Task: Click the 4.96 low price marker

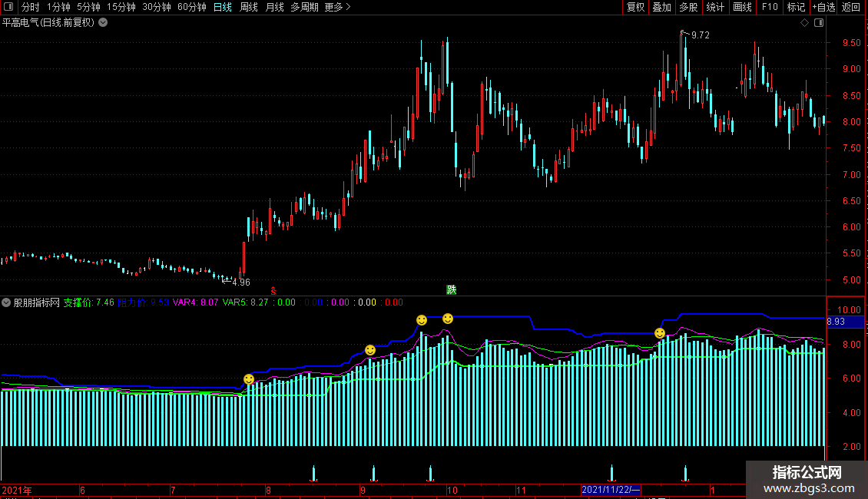Action: (x=240, y=283)
